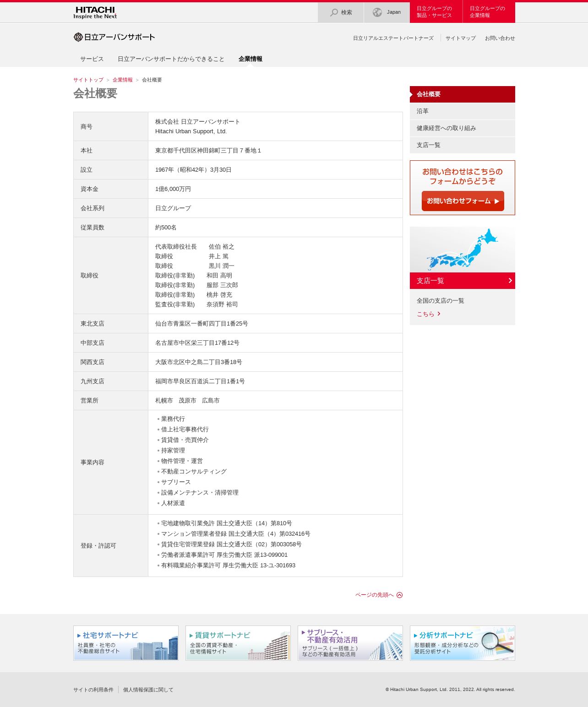Viewport: 588px width, 707px height.
Task: Open 日立グループの製品・サービス link
Action: tap(436, 12)
